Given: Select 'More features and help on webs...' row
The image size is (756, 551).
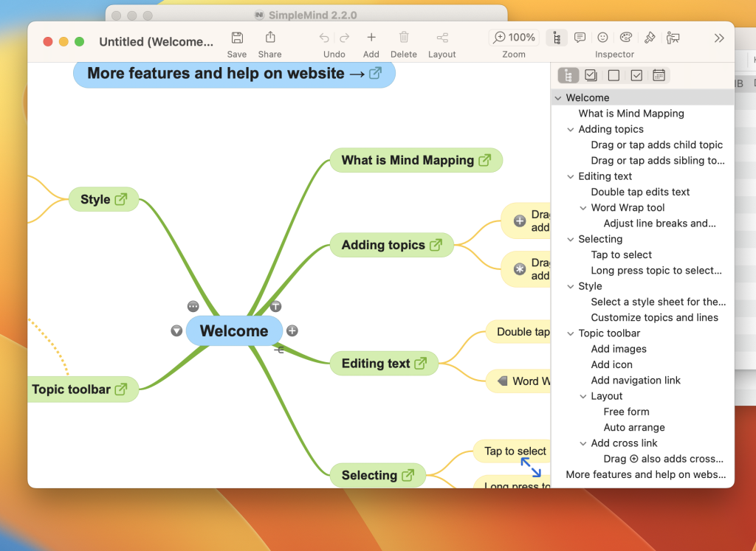Looking at the screenshot, I should click(x=643, y=474).
